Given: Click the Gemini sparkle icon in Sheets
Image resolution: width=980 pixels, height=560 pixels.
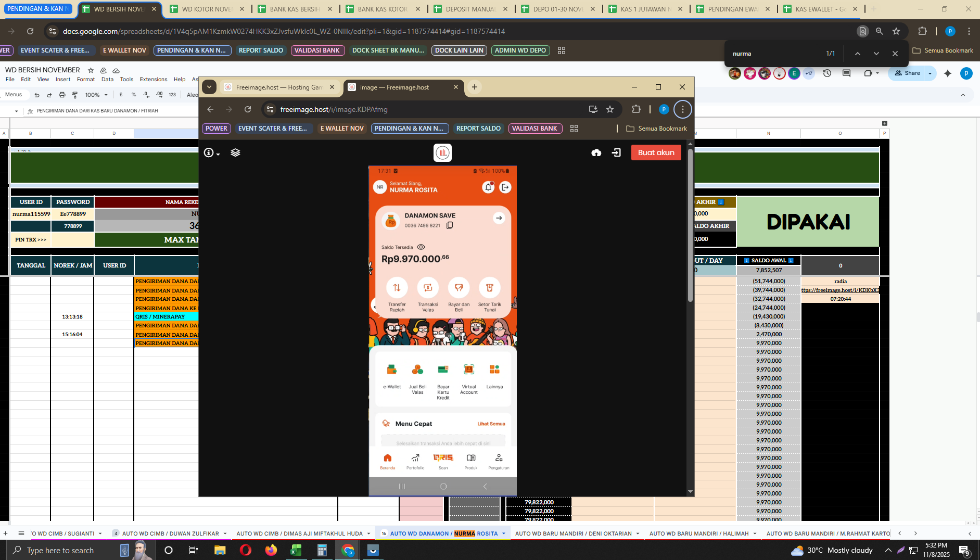Looking at the screenshot, I should 948,73.
